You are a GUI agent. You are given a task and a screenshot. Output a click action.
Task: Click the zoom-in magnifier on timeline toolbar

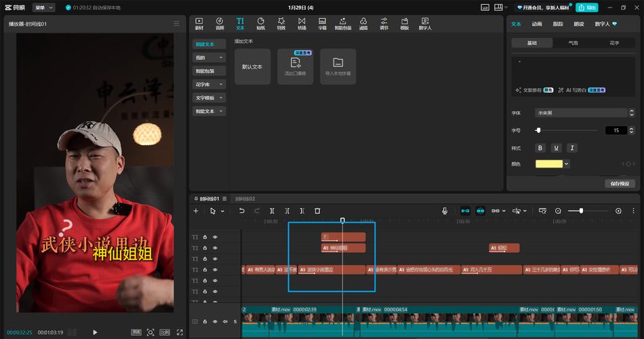[618, 211]
